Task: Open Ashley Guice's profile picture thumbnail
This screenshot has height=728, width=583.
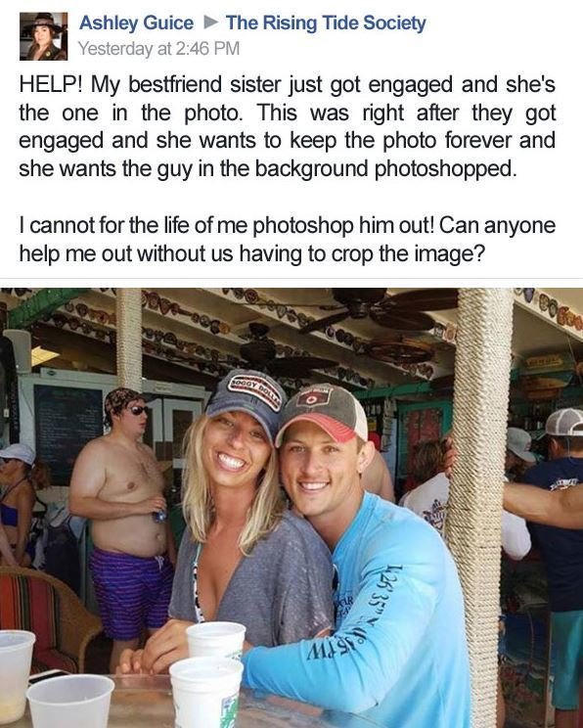Action: pos(44,36)
